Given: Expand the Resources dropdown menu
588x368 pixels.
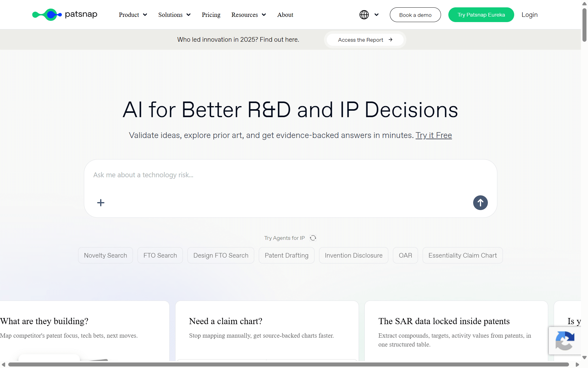Looking at the screenshot, I should pyautogui.click(x=248, y=15).
